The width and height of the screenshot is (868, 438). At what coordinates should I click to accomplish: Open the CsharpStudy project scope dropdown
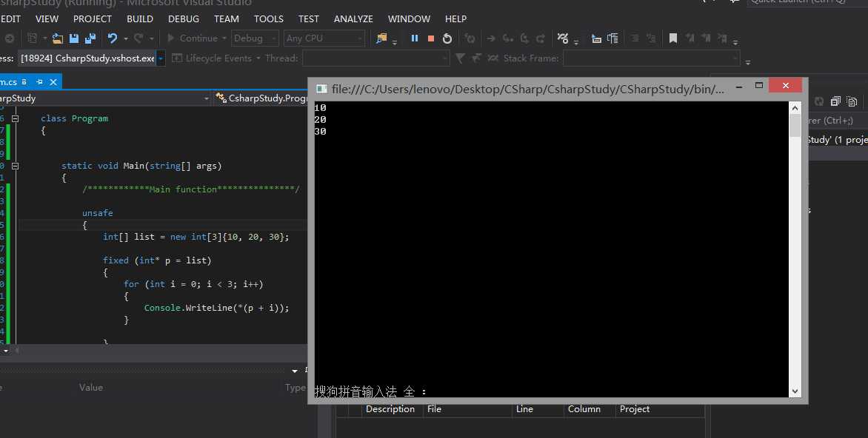[x=105, y=98]
